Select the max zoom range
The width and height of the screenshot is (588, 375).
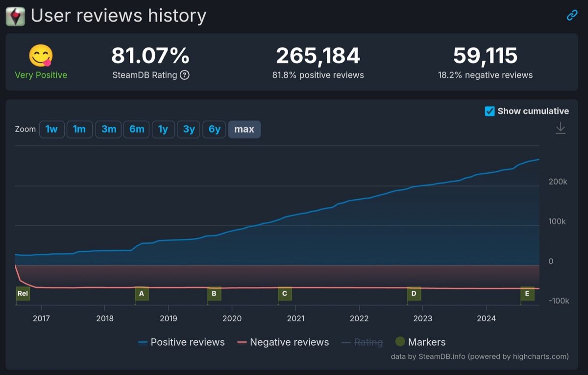(x=245, y=129)
